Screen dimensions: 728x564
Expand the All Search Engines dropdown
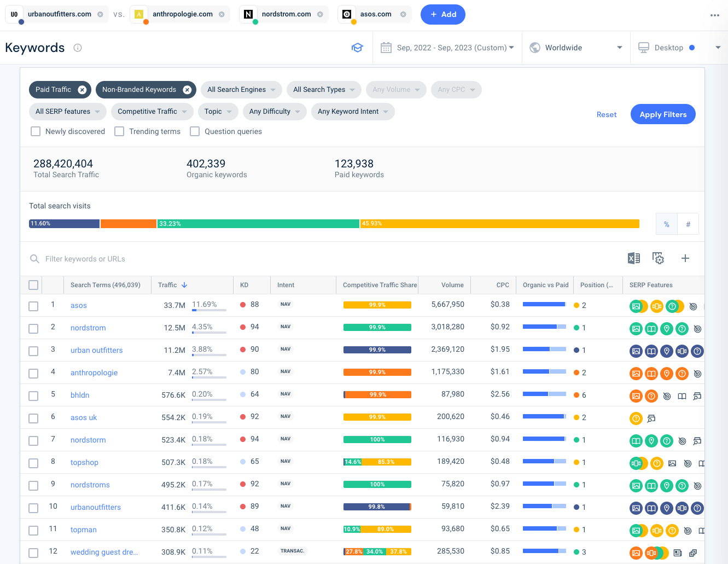[241, 90]
